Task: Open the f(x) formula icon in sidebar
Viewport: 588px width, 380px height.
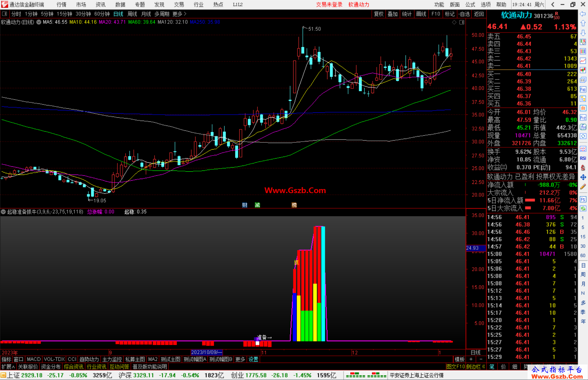Action: click(583, 127)
